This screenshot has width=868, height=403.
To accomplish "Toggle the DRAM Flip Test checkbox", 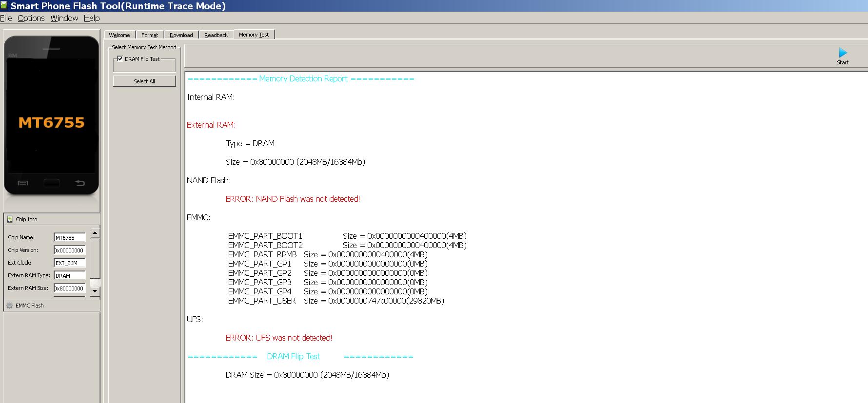I will [x=120, y=58].
